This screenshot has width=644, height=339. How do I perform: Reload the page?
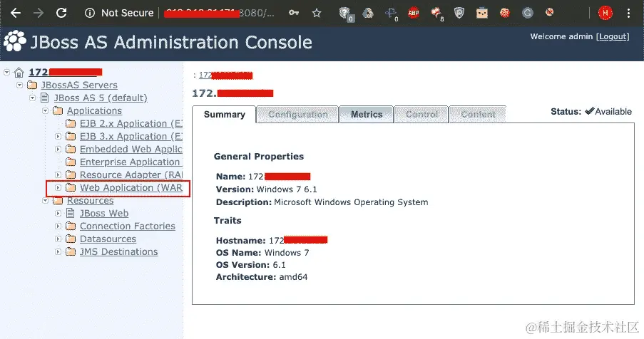61,13
